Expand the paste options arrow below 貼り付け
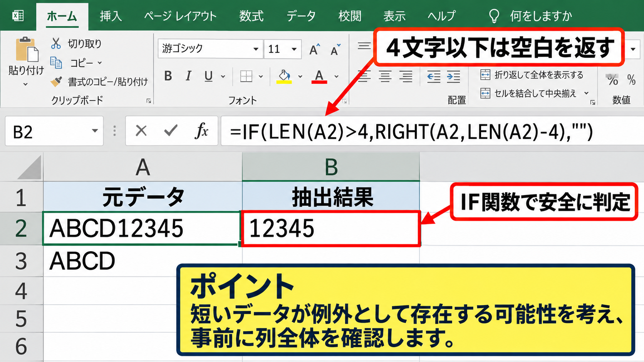 pyautogui.click(x=25, y=84)
